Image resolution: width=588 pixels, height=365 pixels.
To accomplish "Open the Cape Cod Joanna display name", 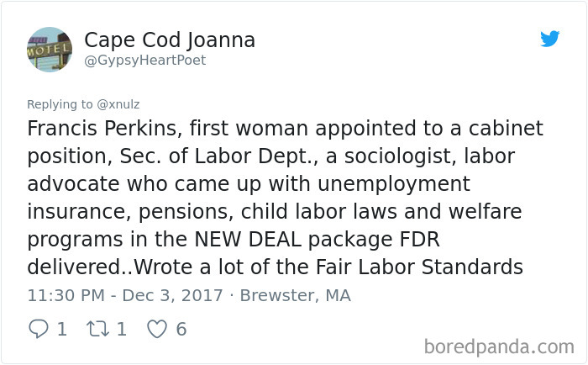I will (170, 40).
